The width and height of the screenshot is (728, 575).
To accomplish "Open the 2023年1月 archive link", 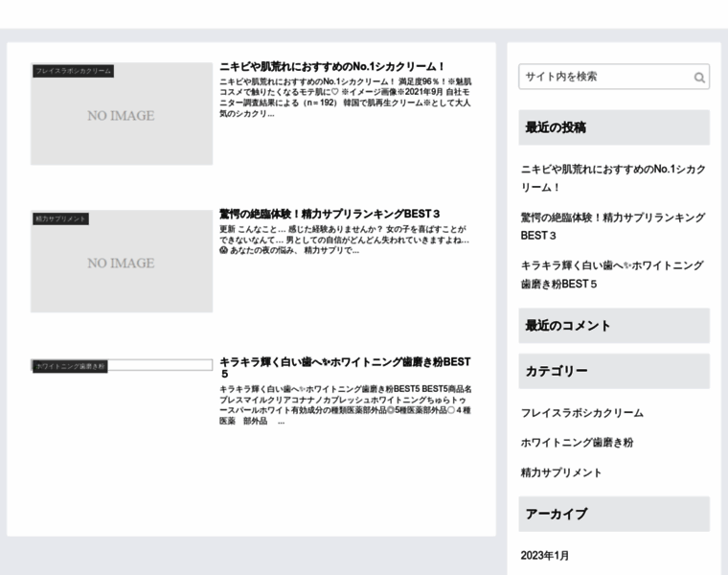I will (x=545, y=556).
